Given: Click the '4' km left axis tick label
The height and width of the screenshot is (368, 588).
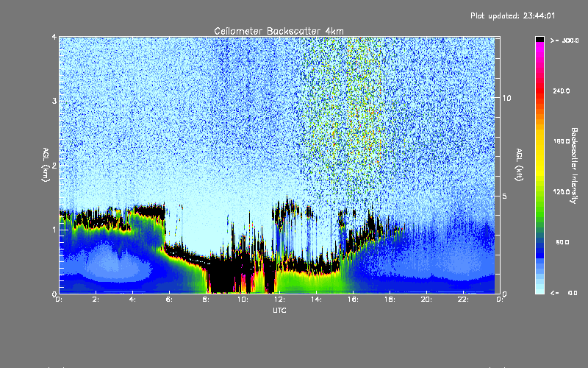Looking at the screenshot, I should coord(54,37).
